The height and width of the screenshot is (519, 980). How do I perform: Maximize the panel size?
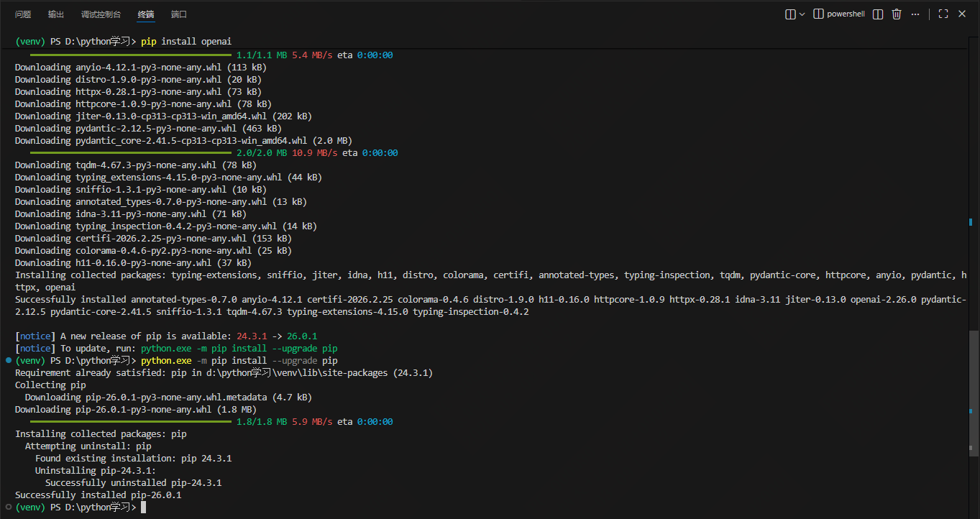point(943,14)
